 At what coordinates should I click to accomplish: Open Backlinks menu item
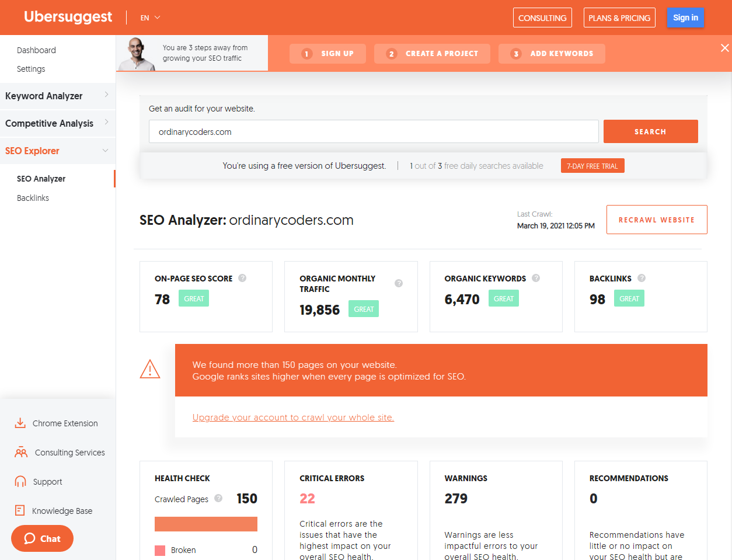pos(33,198)
